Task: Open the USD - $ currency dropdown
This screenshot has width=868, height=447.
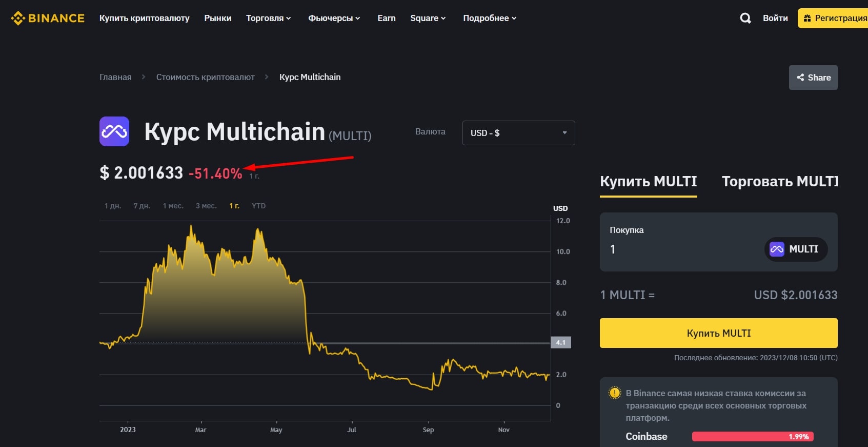Action: (x=518, y=133)
